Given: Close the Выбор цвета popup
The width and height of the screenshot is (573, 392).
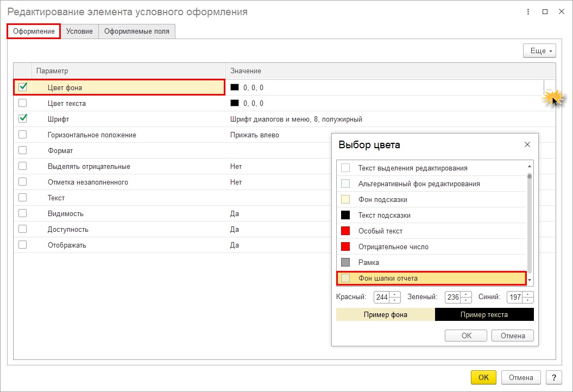Looking at the screenshot, I should pyautogui.click(x=527, y=145).
